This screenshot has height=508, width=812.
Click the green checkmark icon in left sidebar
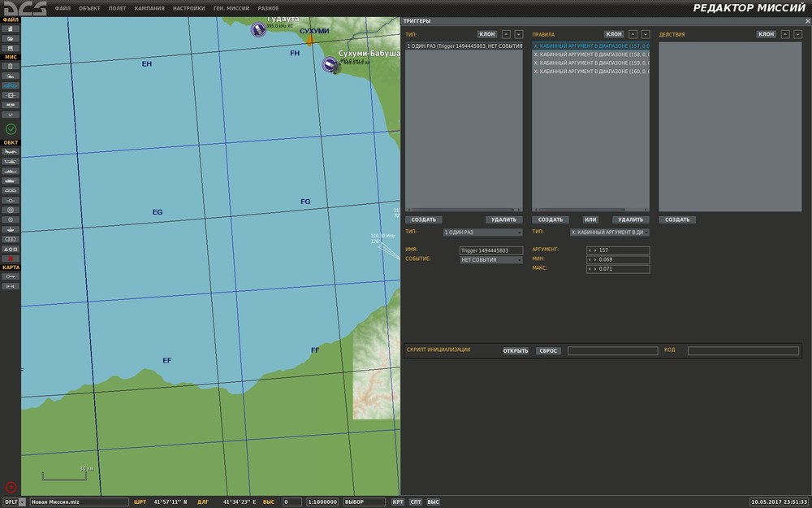click(11, 129)
